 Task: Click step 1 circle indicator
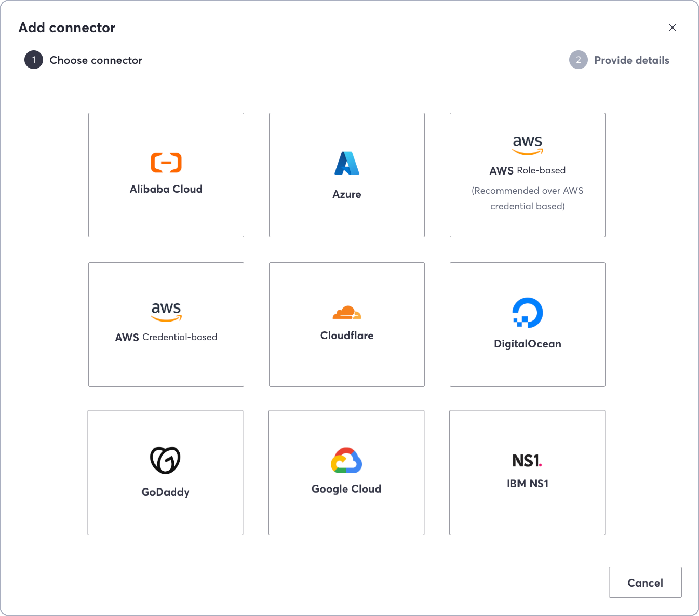pyautogui.click(x=33, y=60)
